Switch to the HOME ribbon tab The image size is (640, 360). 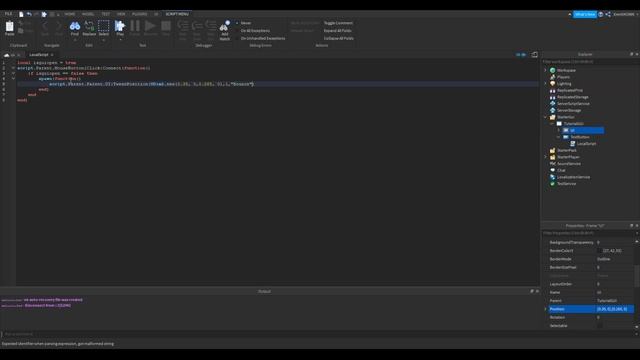(69, 14)
